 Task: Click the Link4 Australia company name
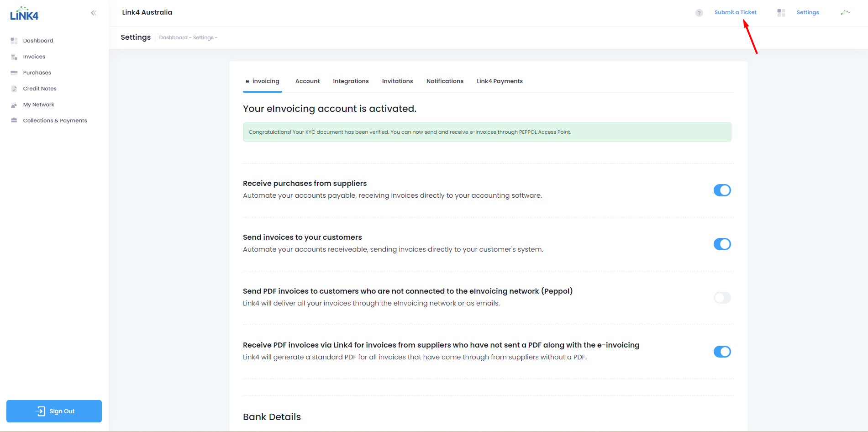(147, 12)
